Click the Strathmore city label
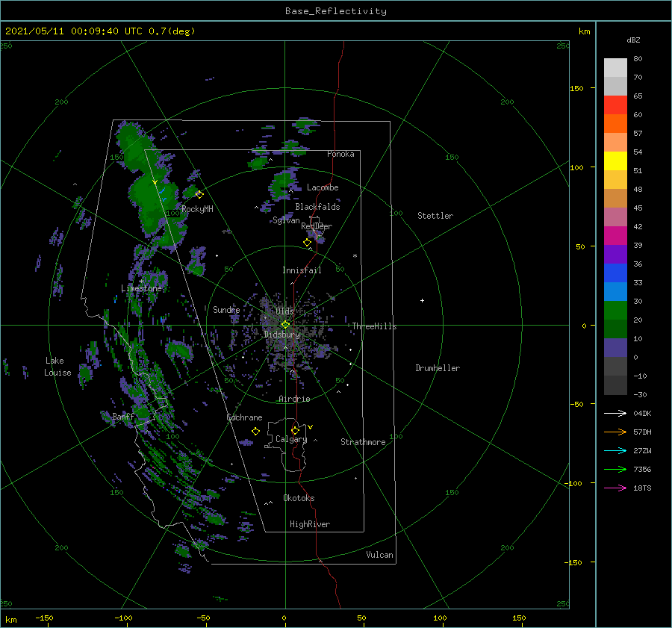Screen dimensions: 672x628 click(x=363, y=442)
